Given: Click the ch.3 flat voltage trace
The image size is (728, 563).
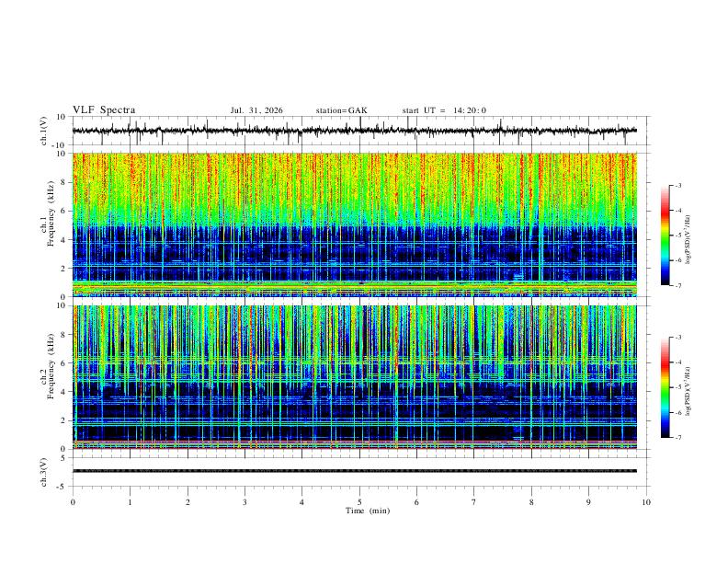Looking at the screenshot, I should point(355,471).
